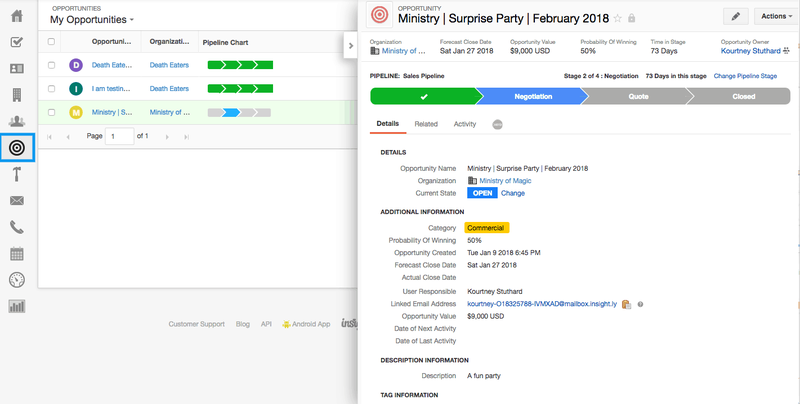
Task: Open the linked mailbox email address
Action: [x=542, y=304]
